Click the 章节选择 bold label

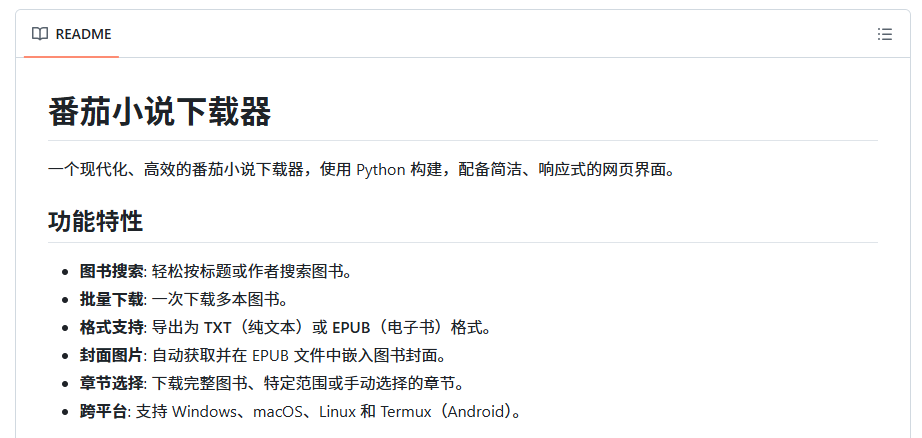(112, 383)
